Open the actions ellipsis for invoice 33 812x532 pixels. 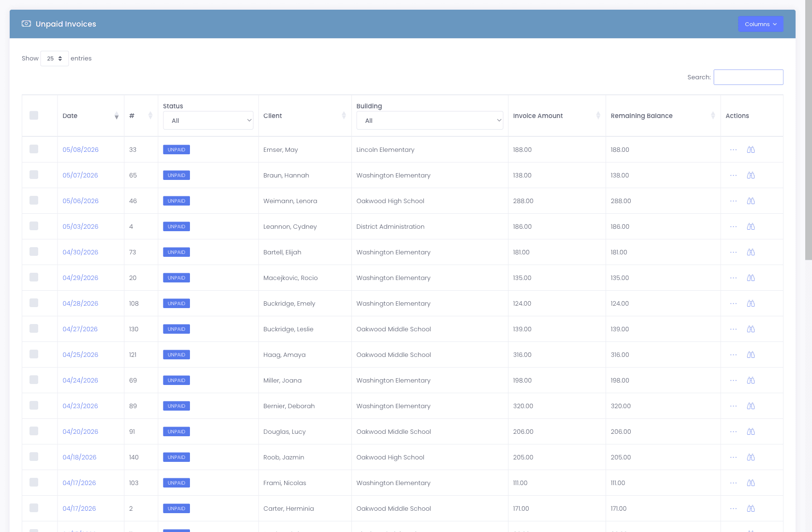(733, 150)
